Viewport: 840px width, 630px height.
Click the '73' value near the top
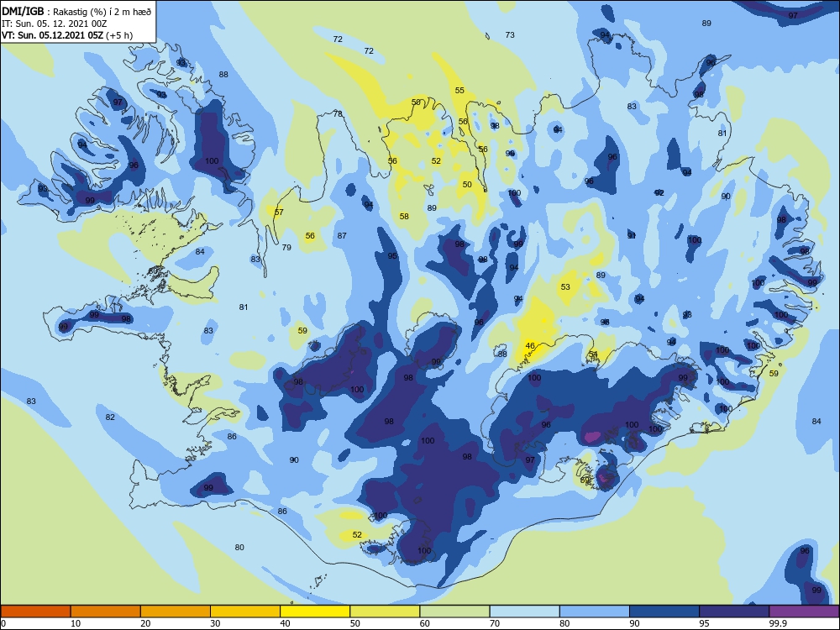pos(510,34)
